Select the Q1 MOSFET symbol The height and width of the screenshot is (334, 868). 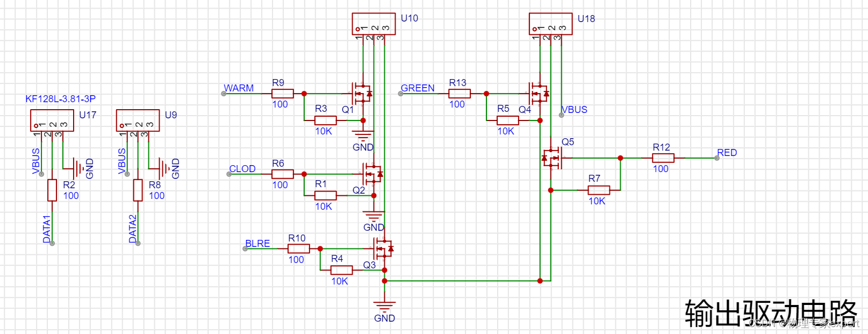pyautogui.click(x=362, y=94)
